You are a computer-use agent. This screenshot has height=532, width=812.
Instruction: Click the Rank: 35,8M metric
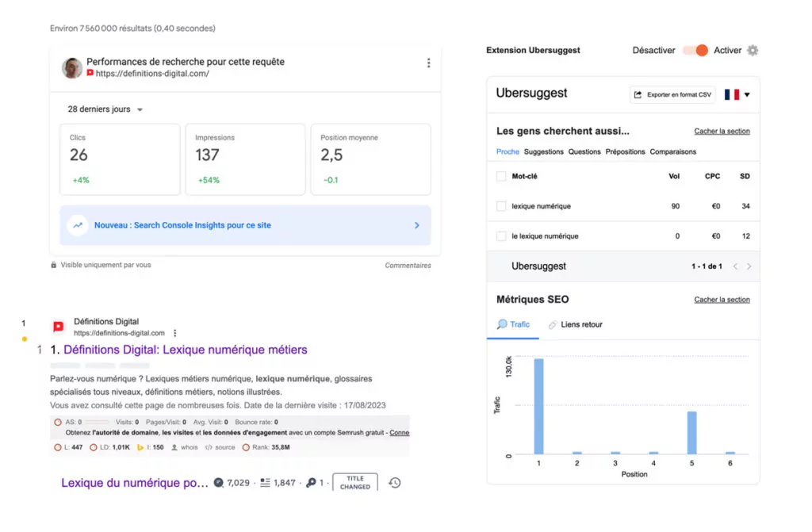[x=266, y=447]
